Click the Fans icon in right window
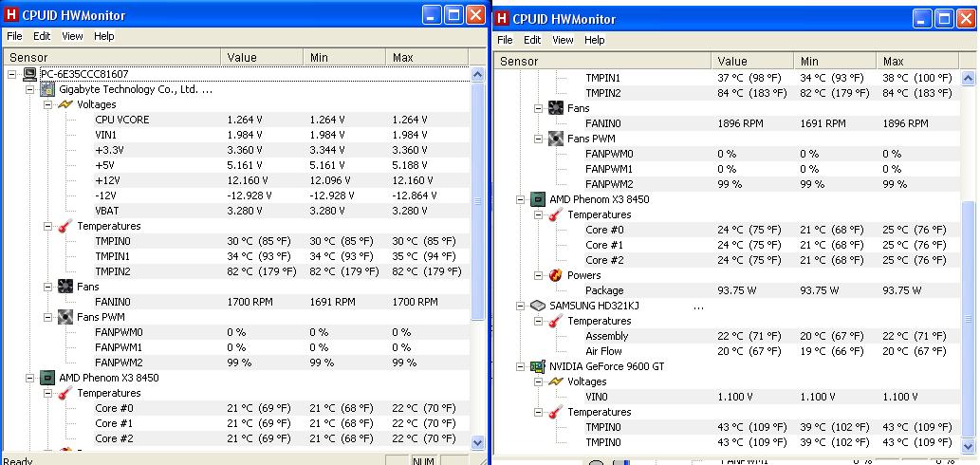Screen dimensions: 980x465 coord(556,108)
